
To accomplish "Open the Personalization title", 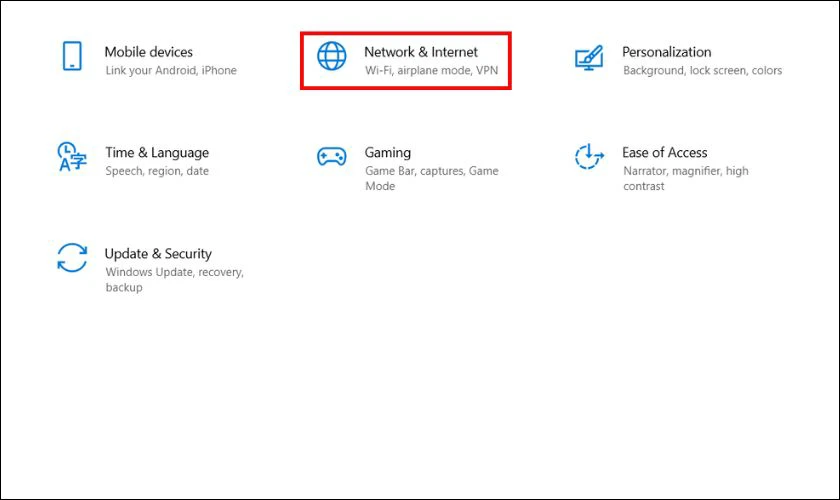I will click(x=666, y=52).
